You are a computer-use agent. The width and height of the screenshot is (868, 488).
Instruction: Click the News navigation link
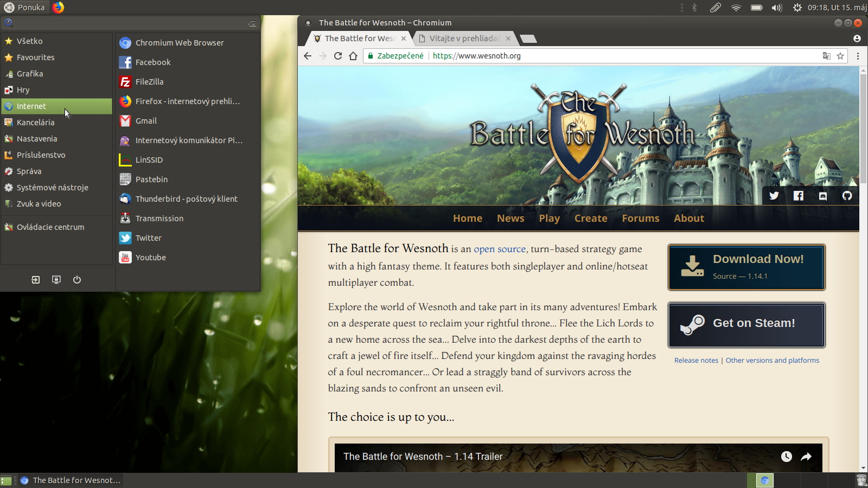click(x=510, y=219)
